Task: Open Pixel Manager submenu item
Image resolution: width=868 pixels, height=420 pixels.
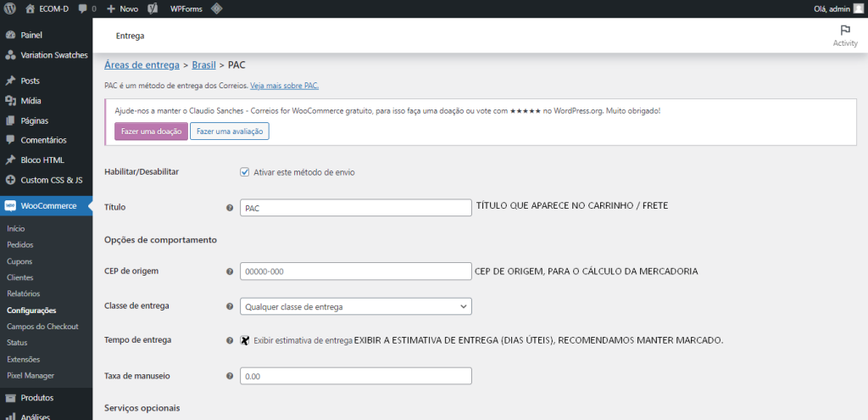Action: [x=31, y=376]
